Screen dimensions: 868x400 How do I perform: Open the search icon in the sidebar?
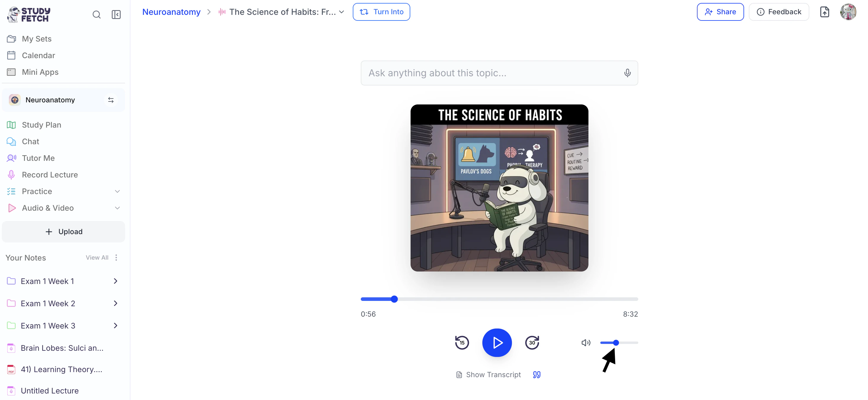(x=97, y=15)
